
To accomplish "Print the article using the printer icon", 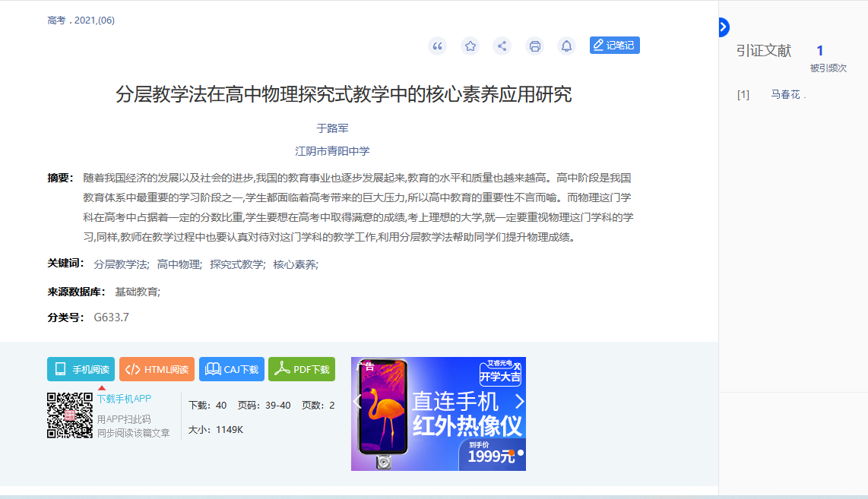I will click(x=534, y=46).
